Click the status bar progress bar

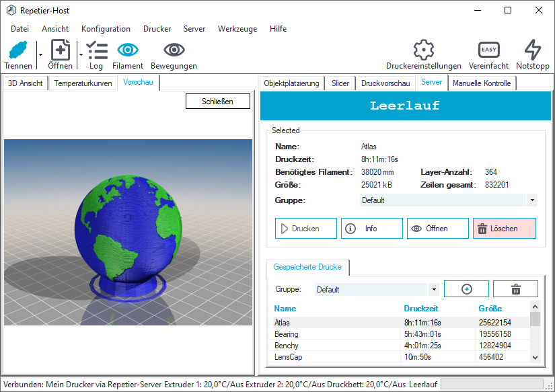[x=492, y=384]
